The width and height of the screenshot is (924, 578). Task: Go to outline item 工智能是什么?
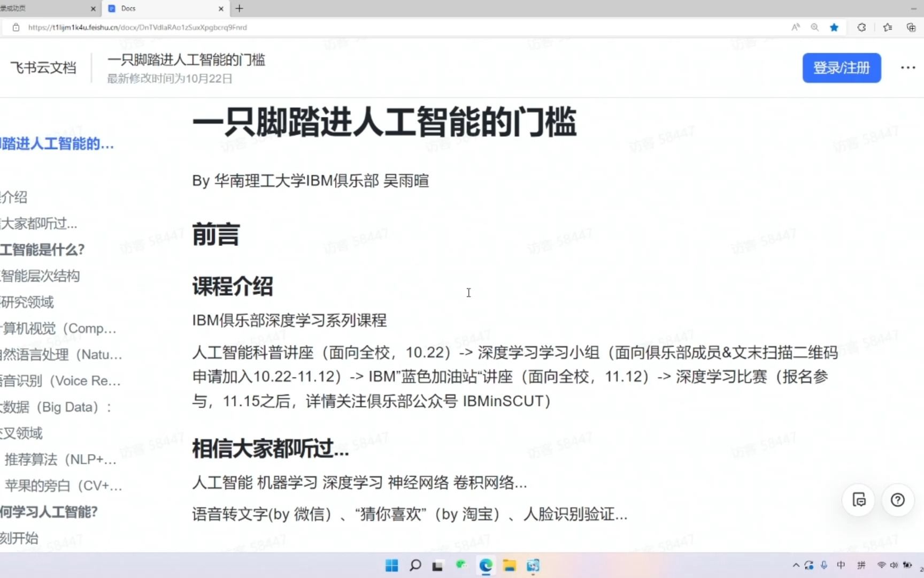click(42, 249)
